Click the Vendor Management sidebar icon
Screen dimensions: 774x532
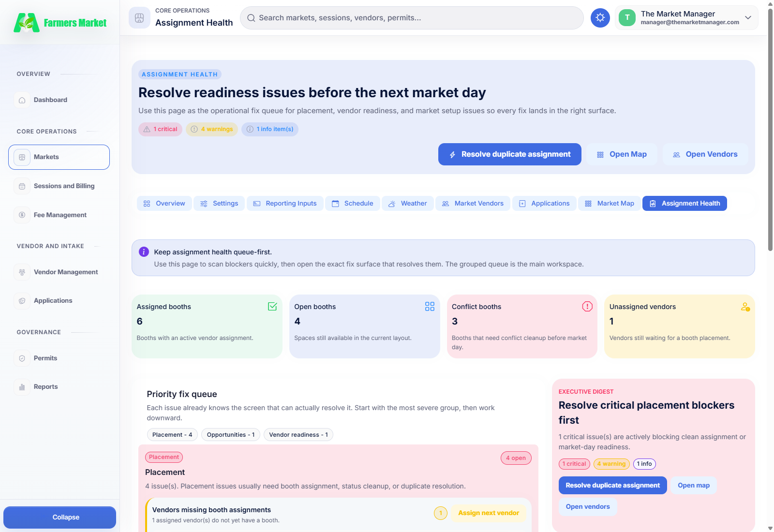[x=22, y=272]
